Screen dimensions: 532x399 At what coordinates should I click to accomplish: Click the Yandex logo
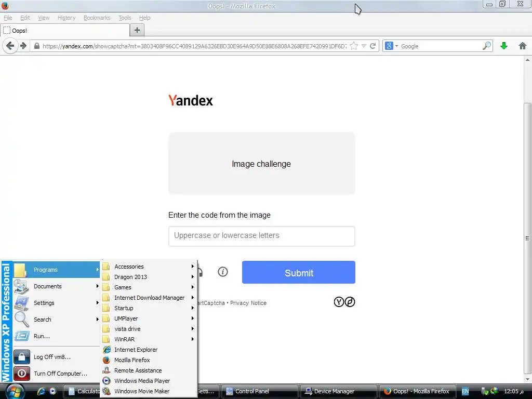(191, 100)
